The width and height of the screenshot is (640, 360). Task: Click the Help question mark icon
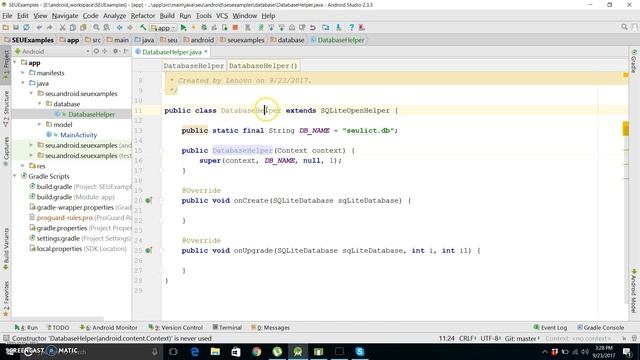[x=351, y=28]
